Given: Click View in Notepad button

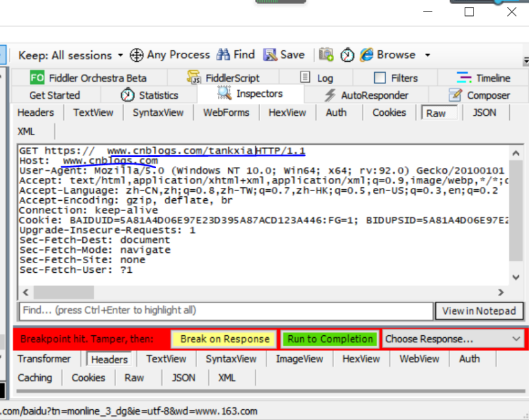Looking at the screenshot, I should tap(479, 311).
